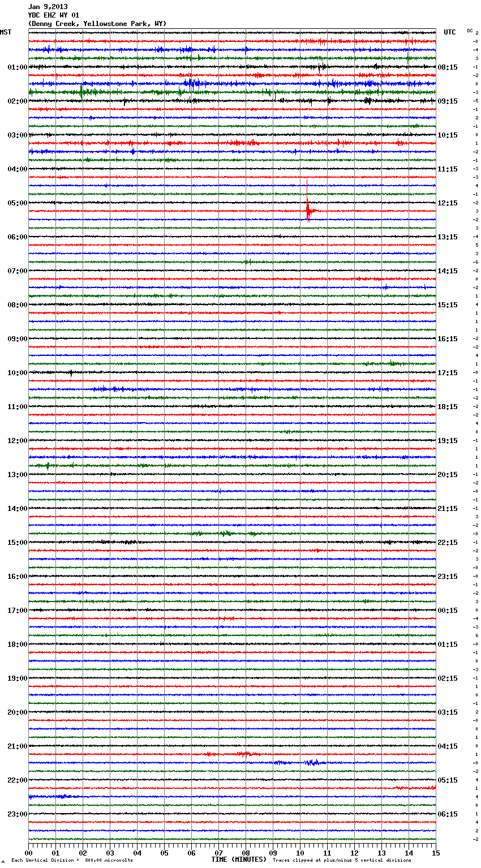Viewport: 481px width, 868px height.
Task: Click the '08:15' UTC time label
Action: click(448, 67)
